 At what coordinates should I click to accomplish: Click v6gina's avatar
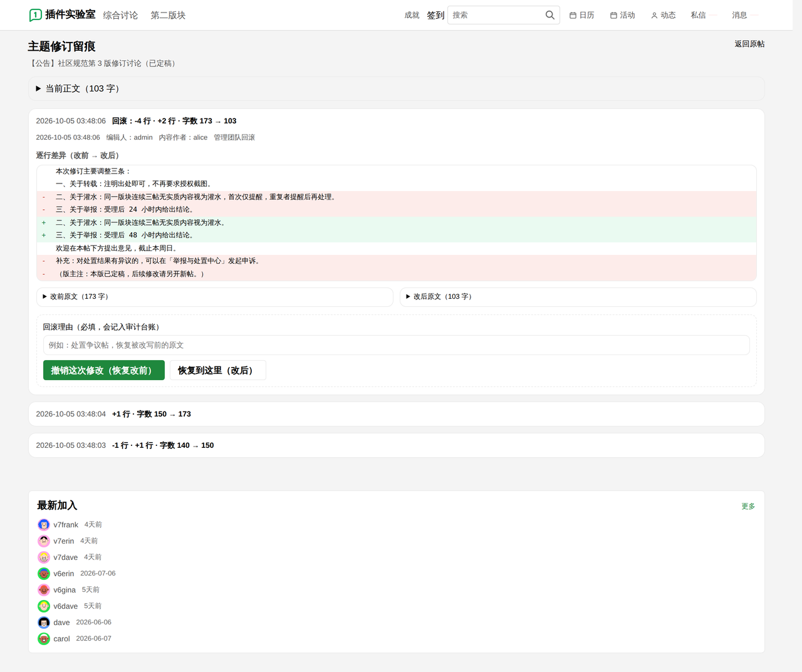pos(44,590)
